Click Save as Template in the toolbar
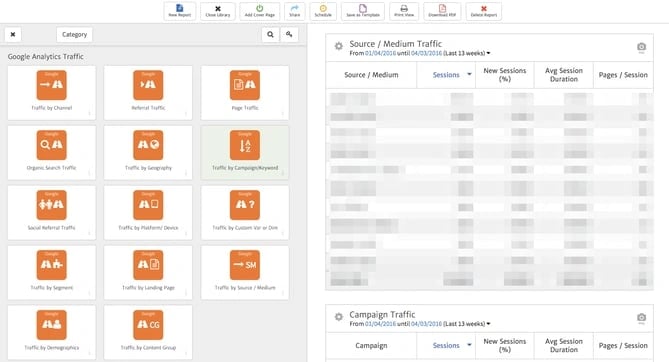 (x=363, y=11)
